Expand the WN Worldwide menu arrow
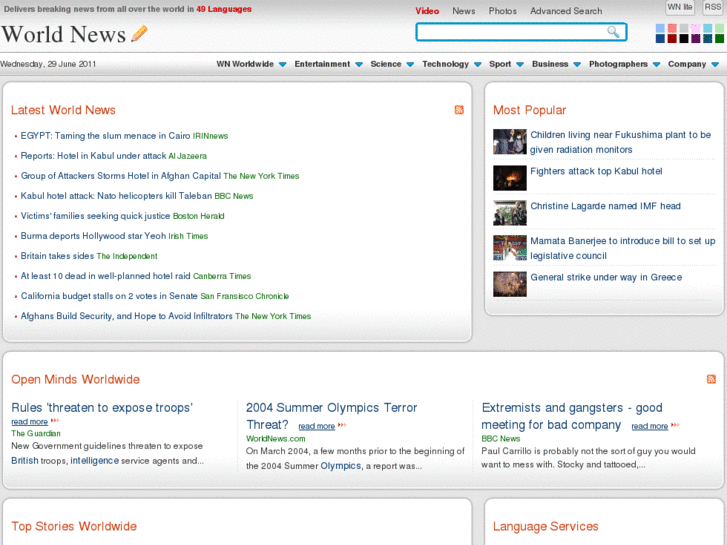The height and width of the screenshot is (545, 727). [x=282, y=64]
